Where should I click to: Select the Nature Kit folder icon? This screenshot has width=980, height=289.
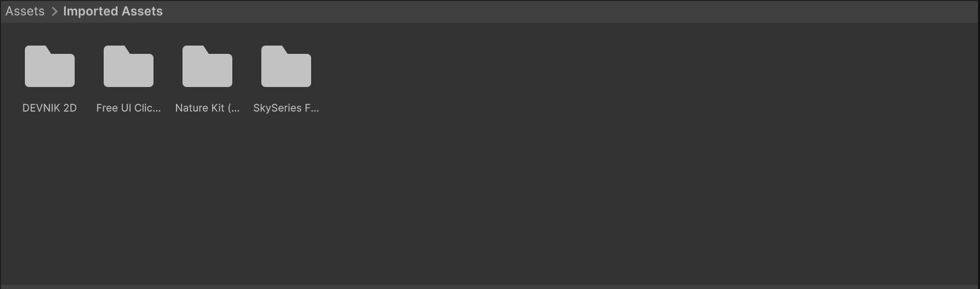(x=207, y=66)
